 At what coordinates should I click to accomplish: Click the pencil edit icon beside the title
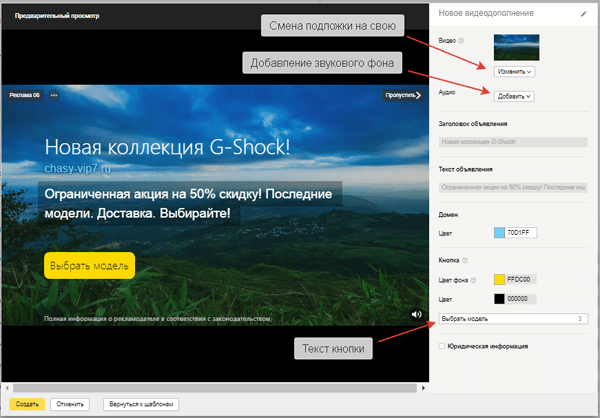tap(584, 14)
